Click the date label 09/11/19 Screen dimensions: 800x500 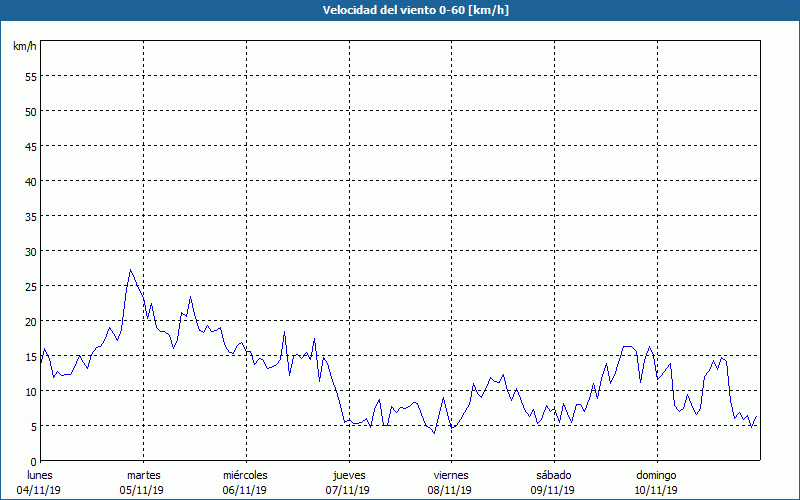pos(553,490)
